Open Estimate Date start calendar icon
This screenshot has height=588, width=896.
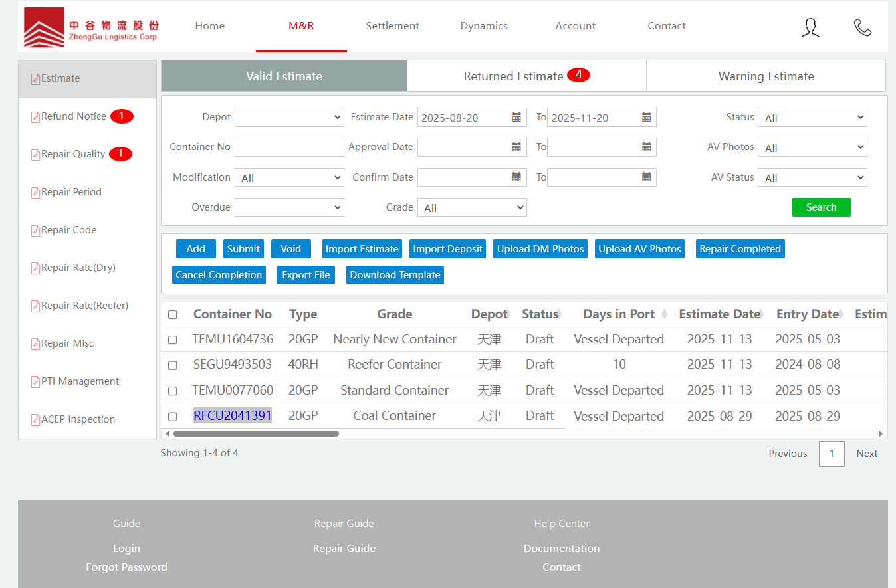[516, 118]
